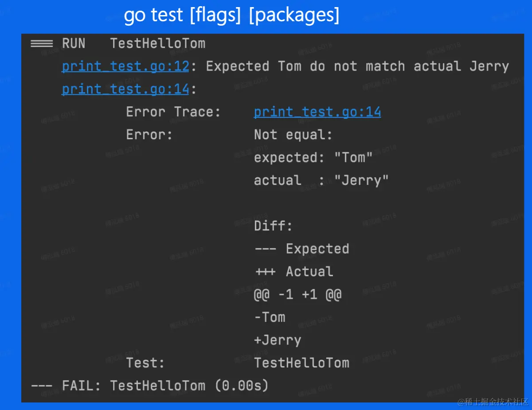Click the "@@ -1 +1 @@" hunk header

point(297,294)
